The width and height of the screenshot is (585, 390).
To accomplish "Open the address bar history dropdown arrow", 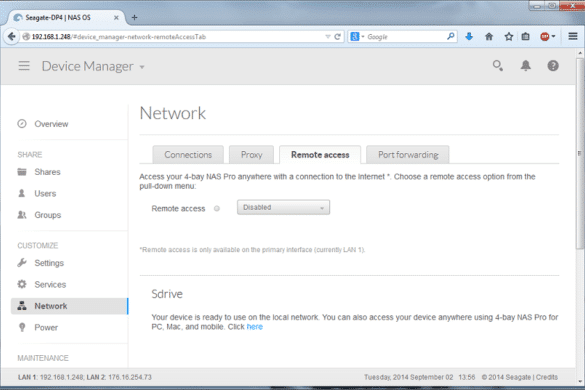I will click(328, 37).
